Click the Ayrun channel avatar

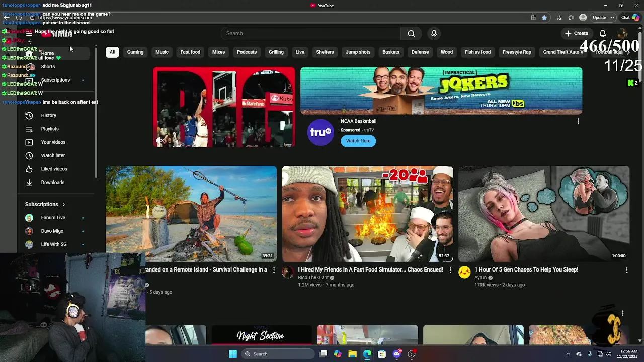(464, 273)
